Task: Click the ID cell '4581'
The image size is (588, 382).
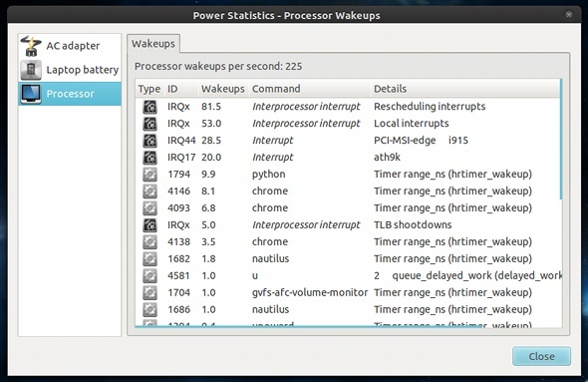Action: pos(178,275)
